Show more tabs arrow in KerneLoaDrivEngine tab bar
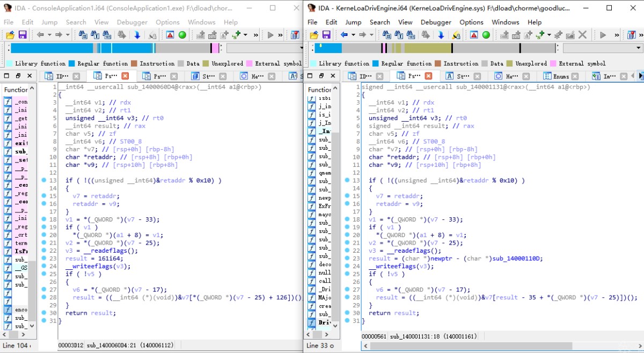 640,76
